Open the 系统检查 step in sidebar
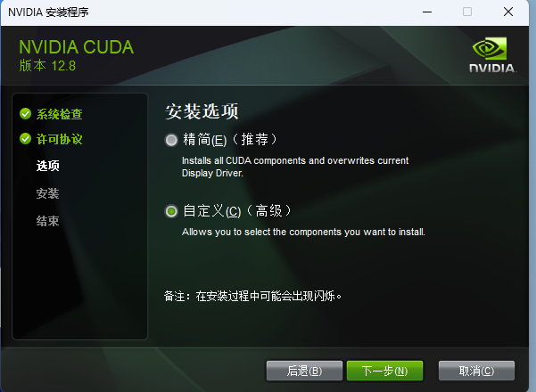The height and width of the screenshot is (392, 536). (x=59, y=114)
